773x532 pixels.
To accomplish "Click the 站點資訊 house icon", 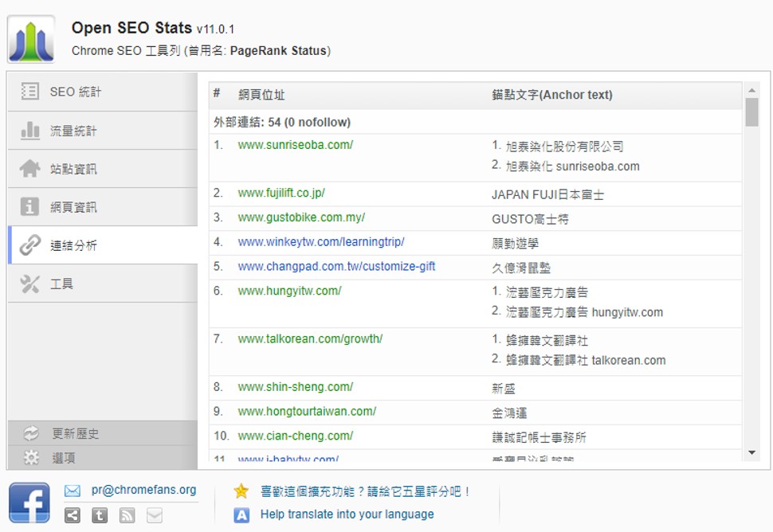I will 29,169.
